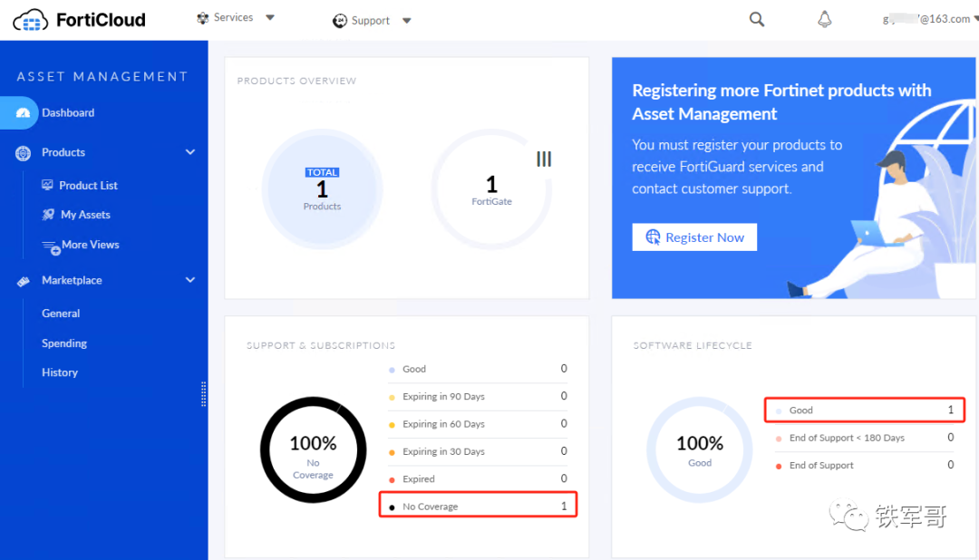979x560 pixels.
Task: Click the Expiring in 30 Days row
Action: click(x=478, y=451)
